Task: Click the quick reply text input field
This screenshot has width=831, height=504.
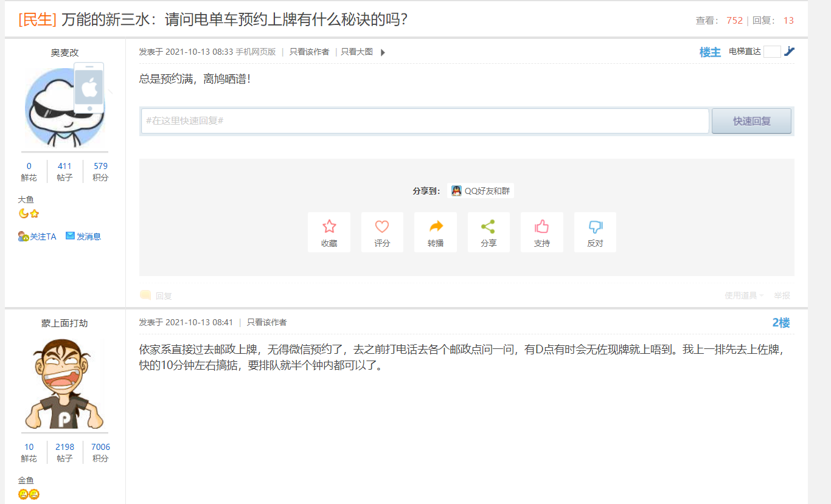Action: pos(425,121)
